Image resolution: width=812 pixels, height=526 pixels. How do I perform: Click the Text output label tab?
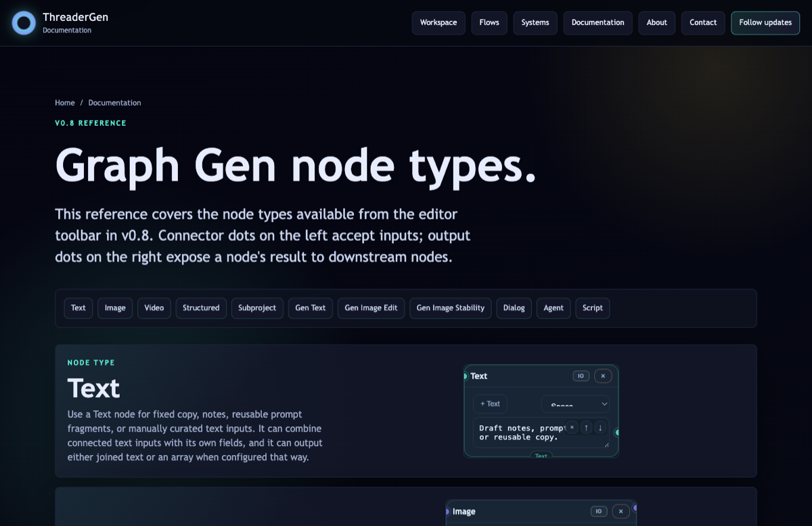pos(541,456)
